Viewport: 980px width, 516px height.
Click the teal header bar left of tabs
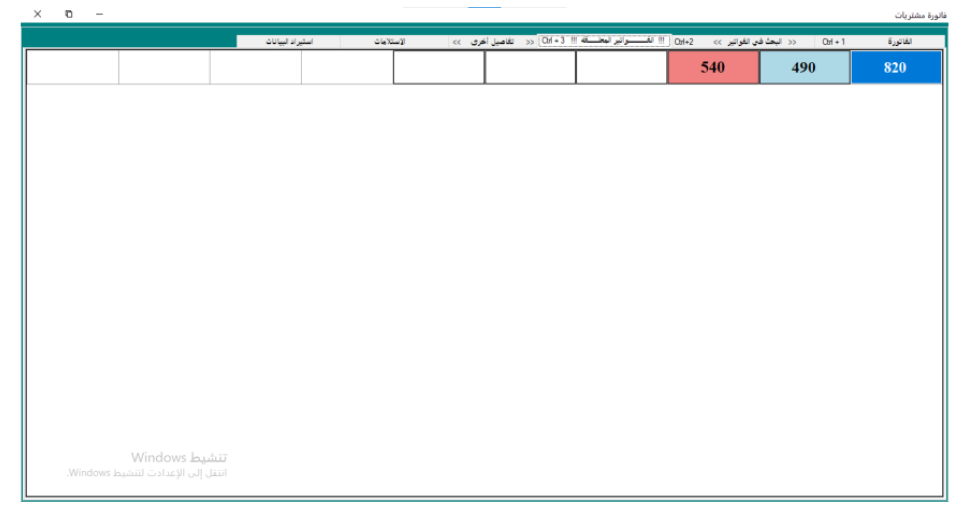pyautogui.click(x=129, y=40)
